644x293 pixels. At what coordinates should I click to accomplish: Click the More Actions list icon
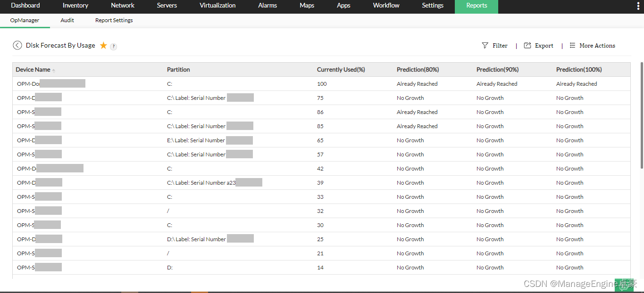pyautogui.click(x=572, y=46)
